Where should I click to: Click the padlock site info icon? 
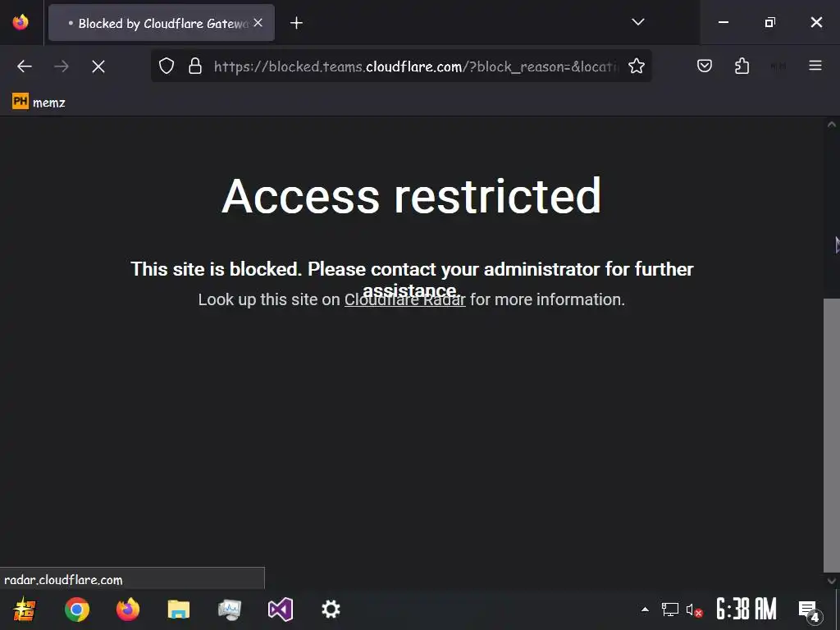pos(195,66)
